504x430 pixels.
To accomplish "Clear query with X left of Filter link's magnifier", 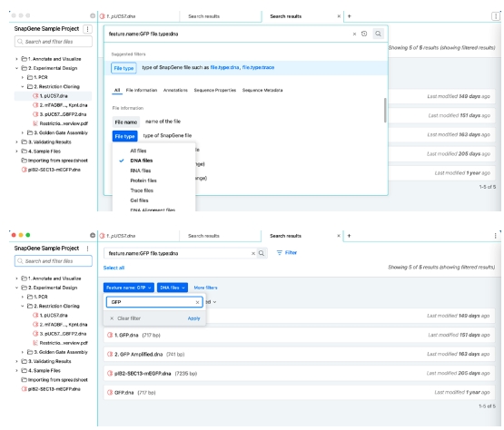I will (x=253, y=253).
